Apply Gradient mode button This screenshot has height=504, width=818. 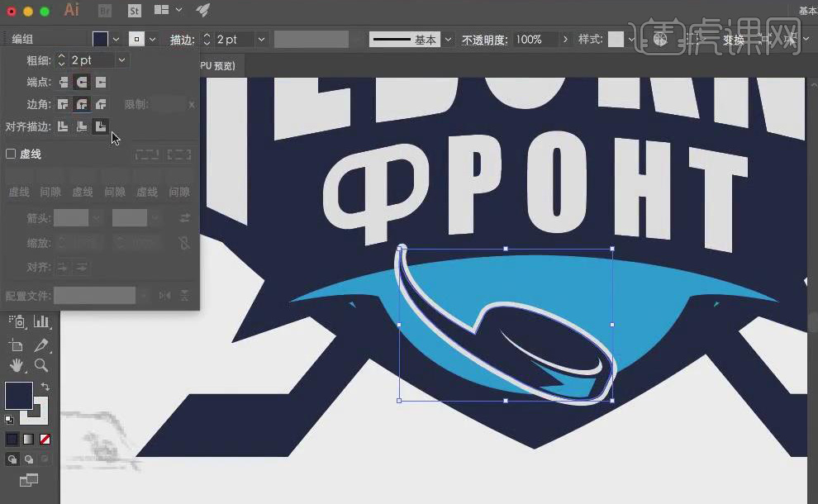[x=28, y=440]
